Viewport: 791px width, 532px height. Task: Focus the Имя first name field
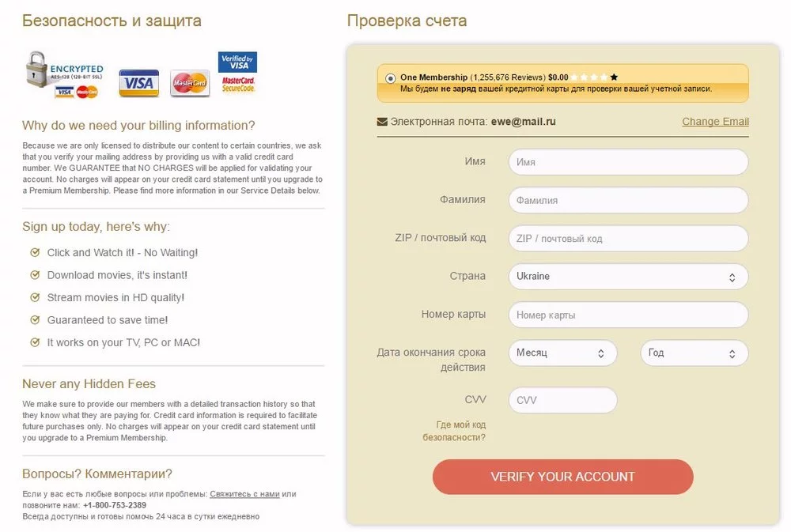tap(628, 162)
